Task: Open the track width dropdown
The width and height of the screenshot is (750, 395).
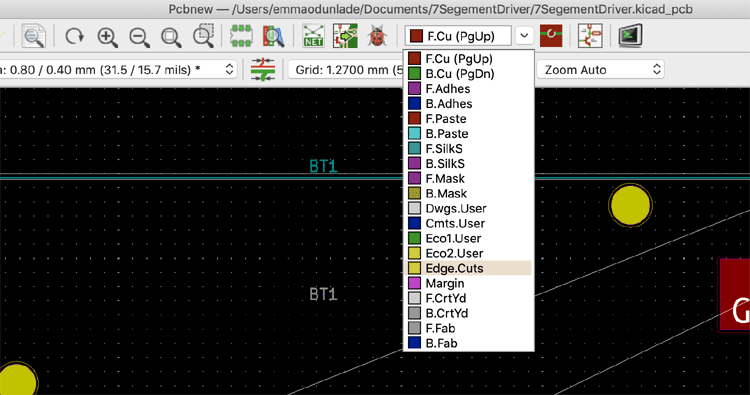Action: pos(118,70)
